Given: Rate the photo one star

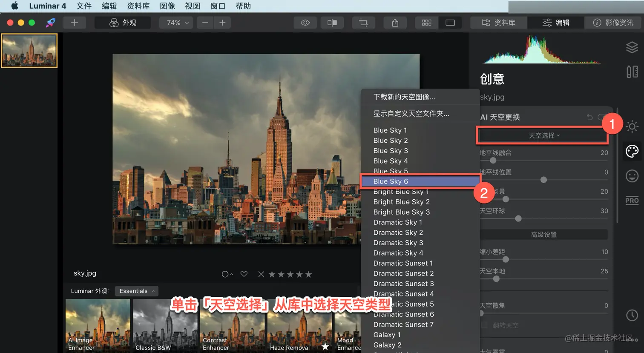Looking at the screenshot, I should pyautogui.click(x=272, y=274).
